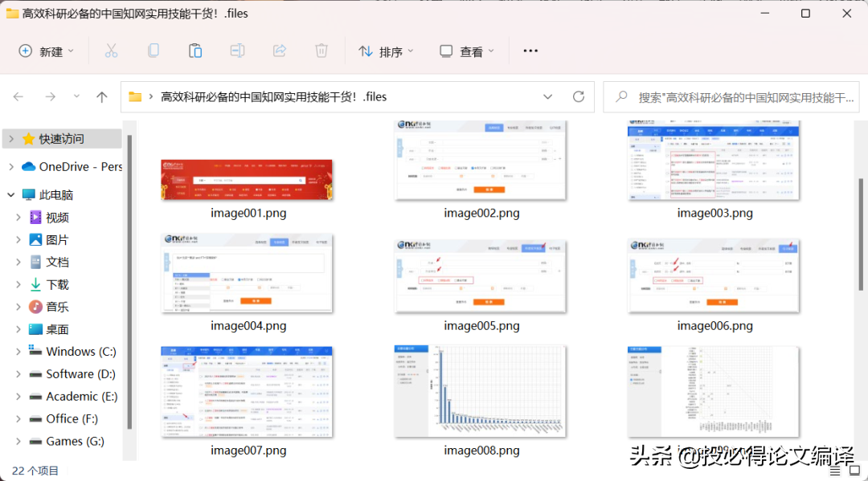Open address bar history dropdown
Image resolution: width=868 pixels, height=481 pixels.
547,96
